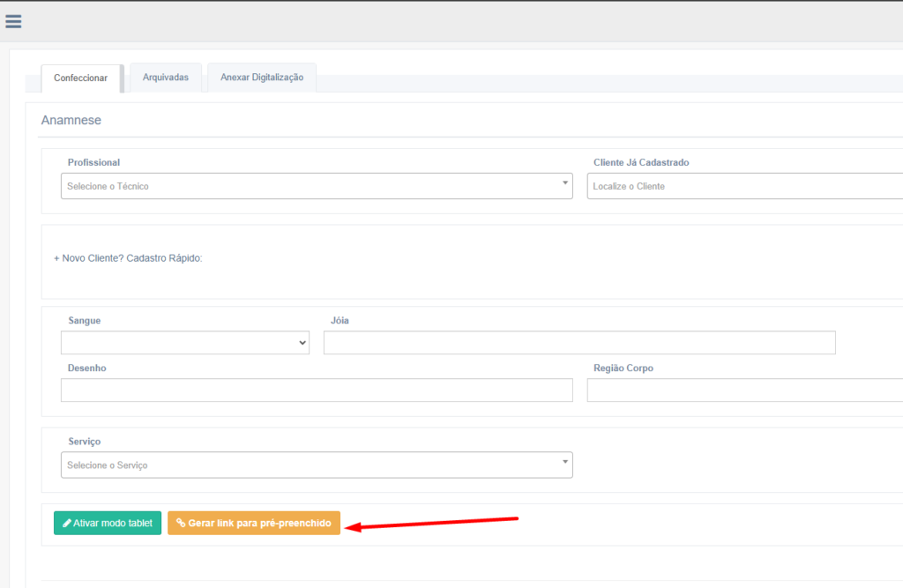
Task: Open the 'Selecione o Serviço' dropdown
Action: (x=317, y=465)
